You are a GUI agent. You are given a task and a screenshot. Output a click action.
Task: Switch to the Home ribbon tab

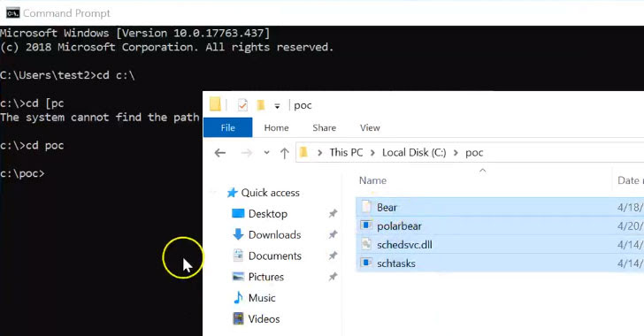pyautogui.click(x=276, y=127)
